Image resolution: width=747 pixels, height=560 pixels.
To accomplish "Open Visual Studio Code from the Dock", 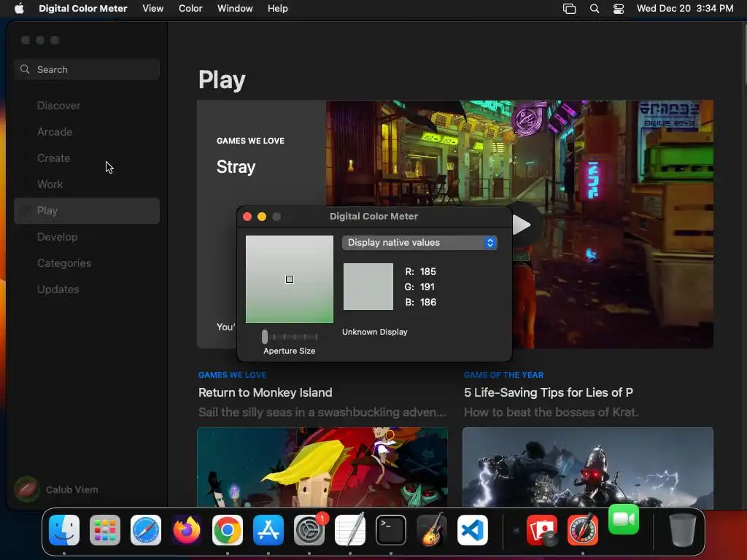I will (x=473, y=530).
